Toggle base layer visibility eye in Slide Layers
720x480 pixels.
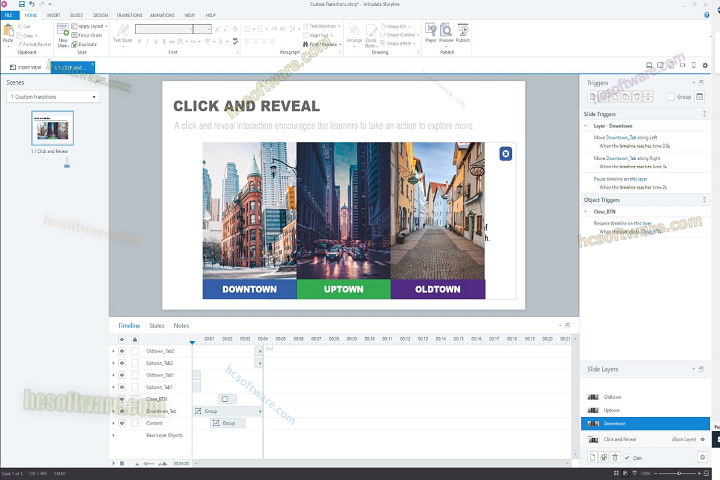703,440
